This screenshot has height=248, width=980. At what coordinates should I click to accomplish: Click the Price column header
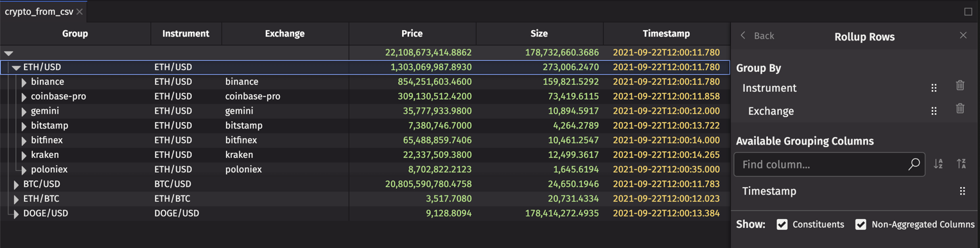[412, 33]
